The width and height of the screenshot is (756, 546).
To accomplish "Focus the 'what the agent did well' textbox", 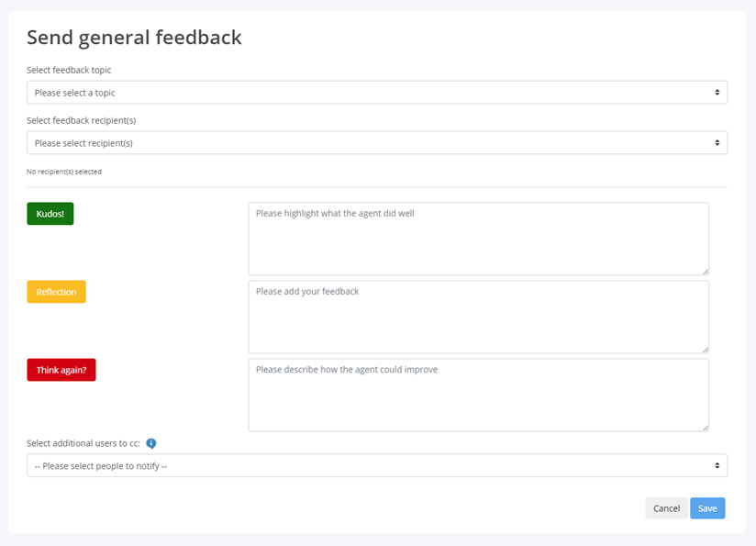I will coord(478,239).
